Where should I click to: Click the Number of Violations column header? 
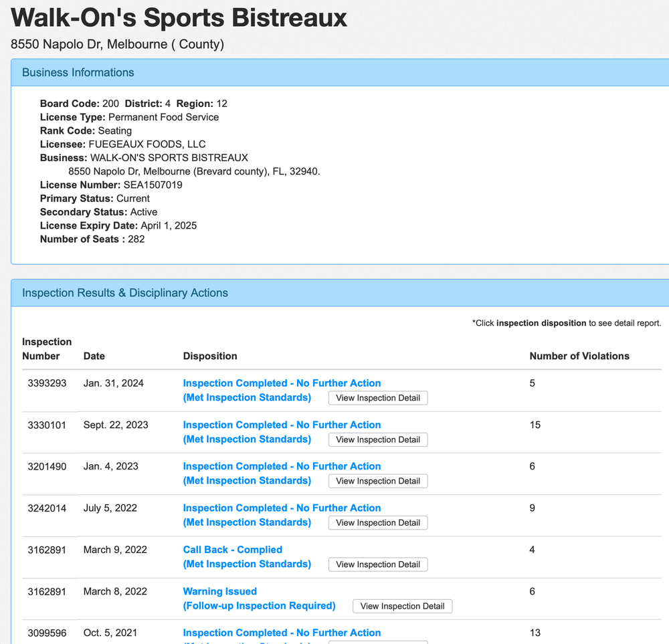point(579,356)
